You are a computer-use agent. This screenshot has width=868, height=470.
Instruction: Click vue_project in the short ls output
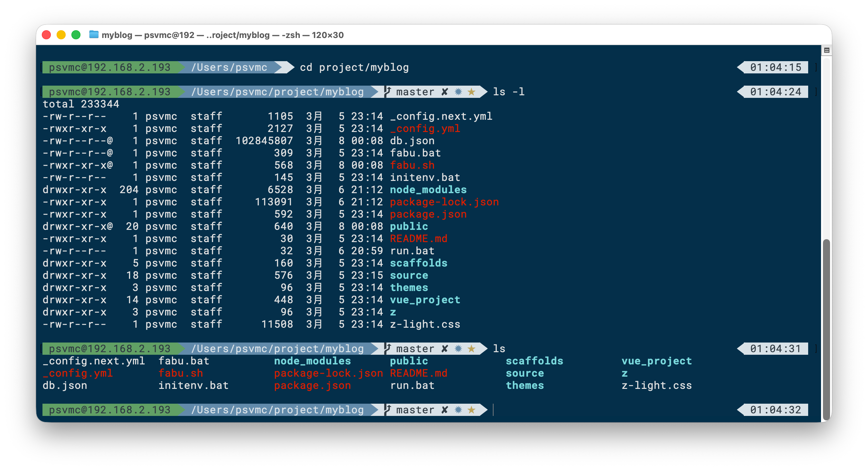point(656,361)
